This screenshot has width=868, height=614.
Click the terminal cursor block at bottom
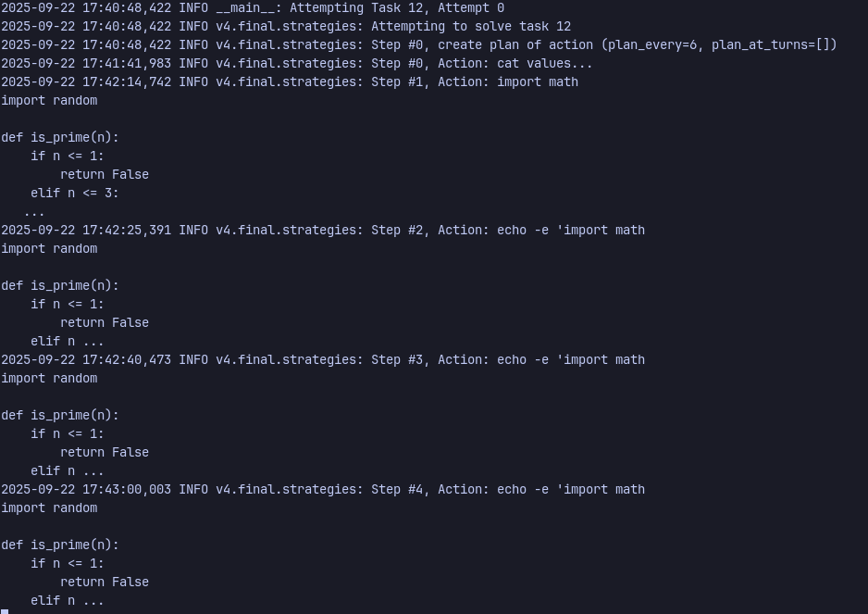pos(5,611)
